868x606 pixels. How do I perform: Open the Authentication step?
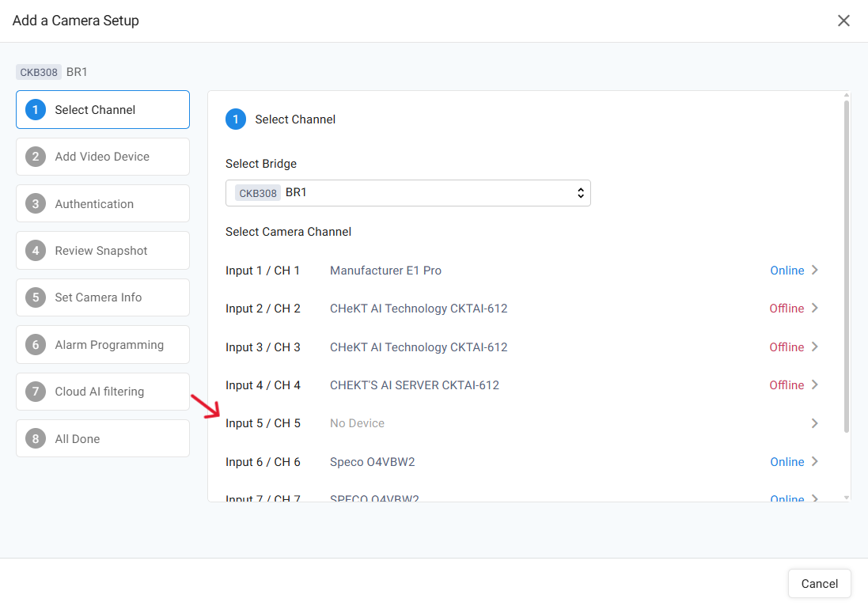click(103, 204)
